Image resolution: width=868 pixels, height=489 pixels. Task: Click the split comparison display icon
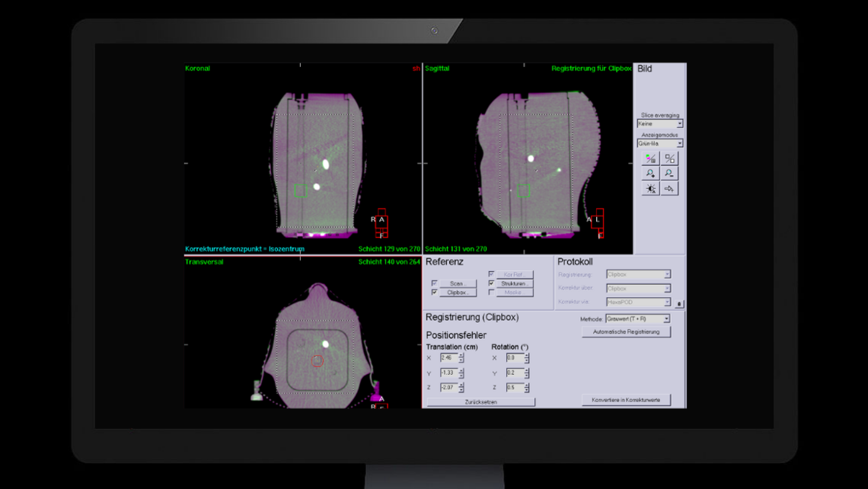668,158
